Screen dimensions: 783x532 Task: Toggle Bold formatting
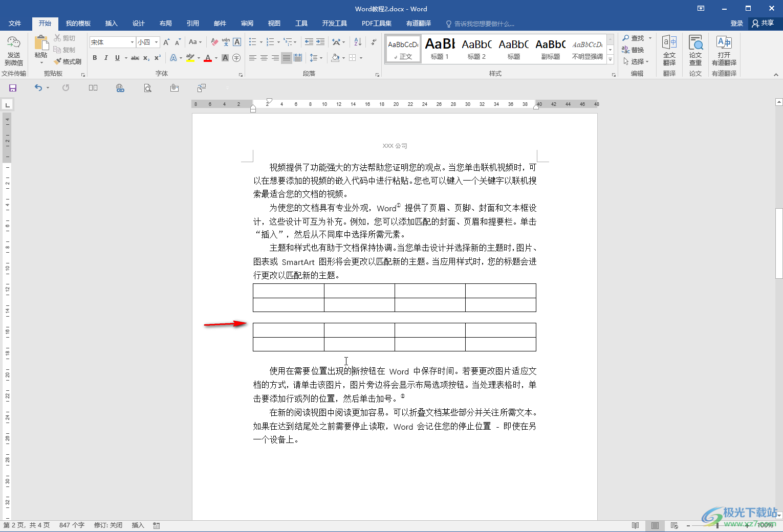click(x=95, y=58)
